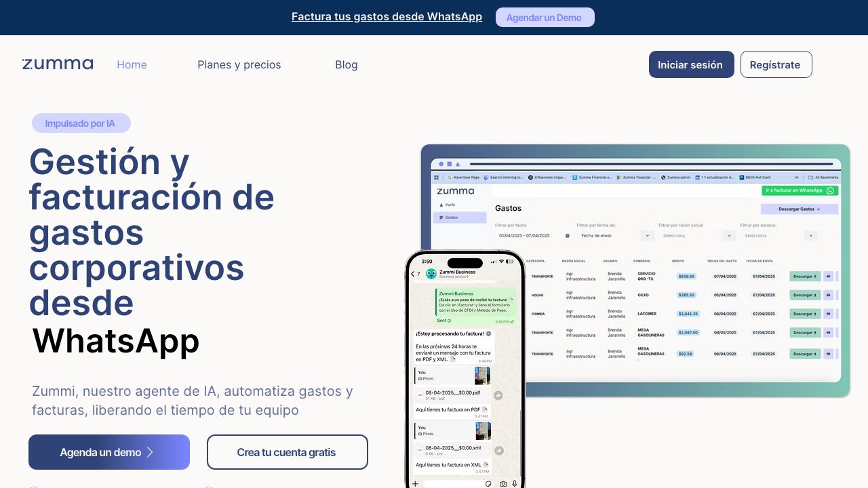Go to the Home nav item
This screenshot has width=868, height=488.
(x=132, y=64)
